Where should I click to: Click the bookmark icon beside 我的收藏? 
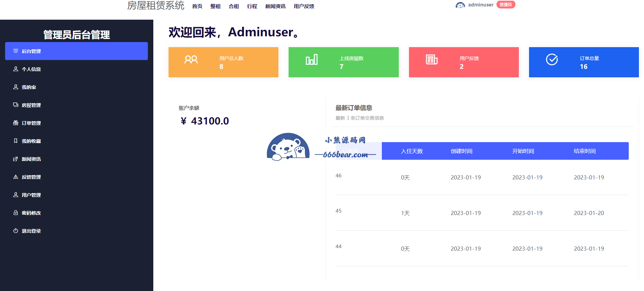pos(16,141)
